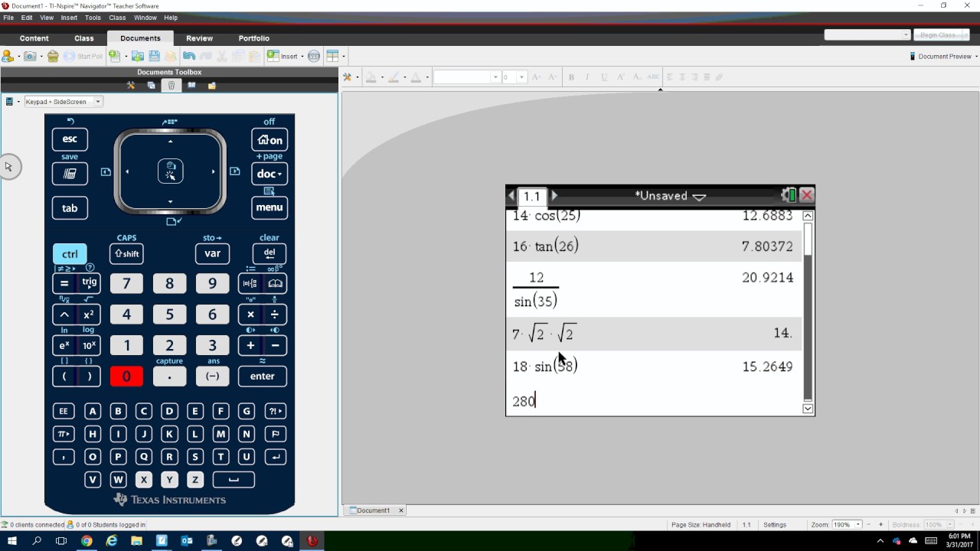Go to next page arrow right of 1.1
Viewport: 980px width, 551px height.
point(555,196)
